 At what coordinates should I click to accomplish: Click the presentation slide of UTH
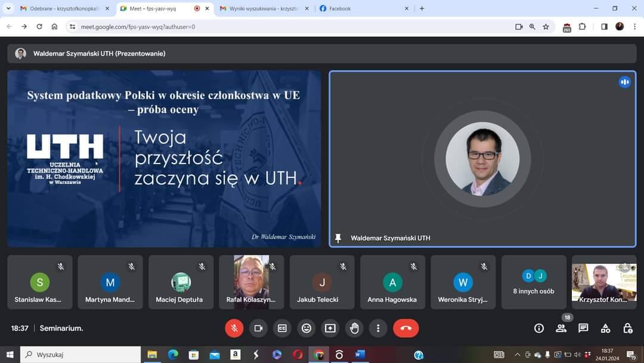coord(165,159)
